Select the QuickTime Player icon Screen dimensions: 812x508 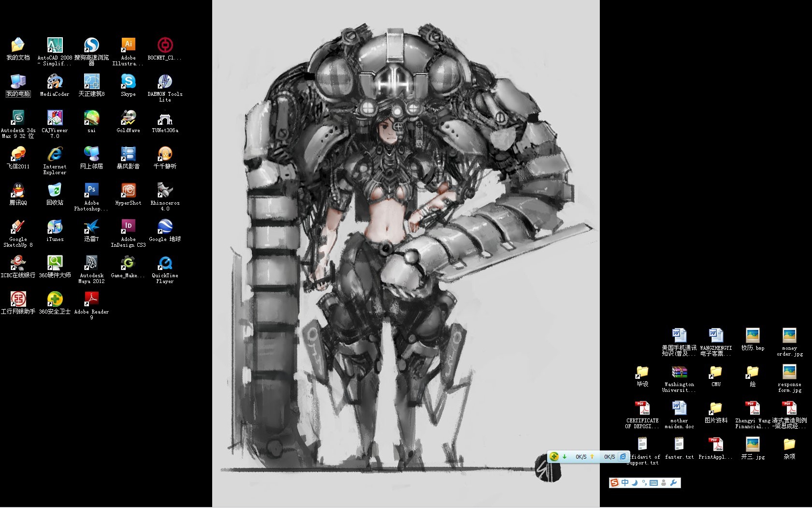pos(165,269)
